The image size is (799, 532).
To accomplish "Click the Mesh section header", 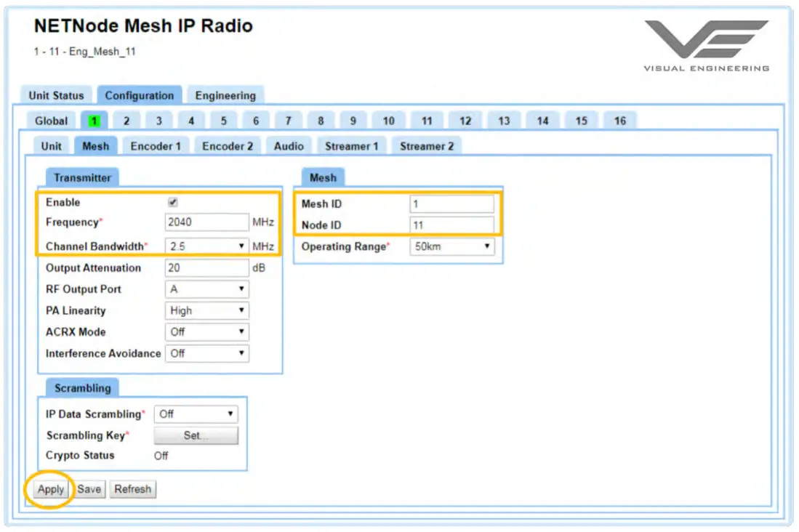I will tap(323, 178).
